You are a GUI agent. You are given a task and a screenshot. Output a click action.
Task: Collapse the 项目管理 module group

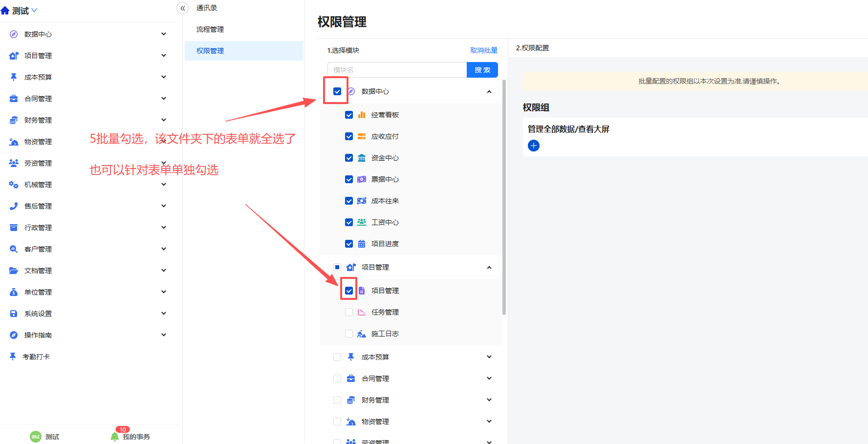click(489, 267)
